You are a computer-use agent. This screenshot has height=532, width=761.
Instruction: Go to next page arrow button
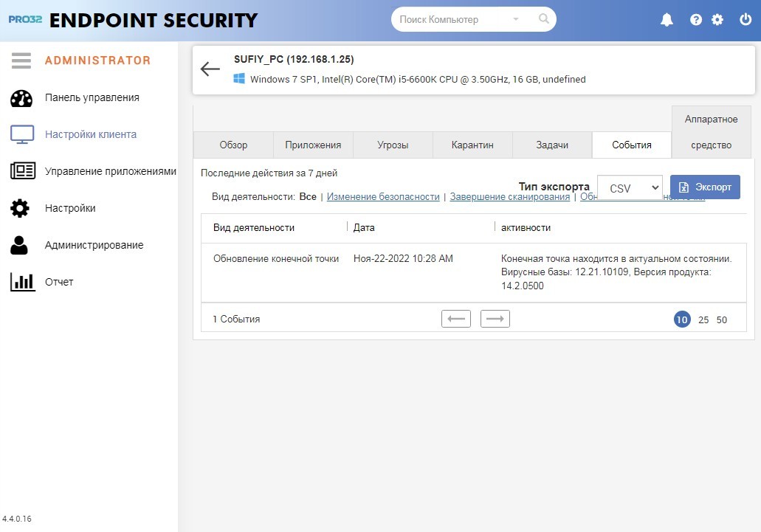coord(495,319)
